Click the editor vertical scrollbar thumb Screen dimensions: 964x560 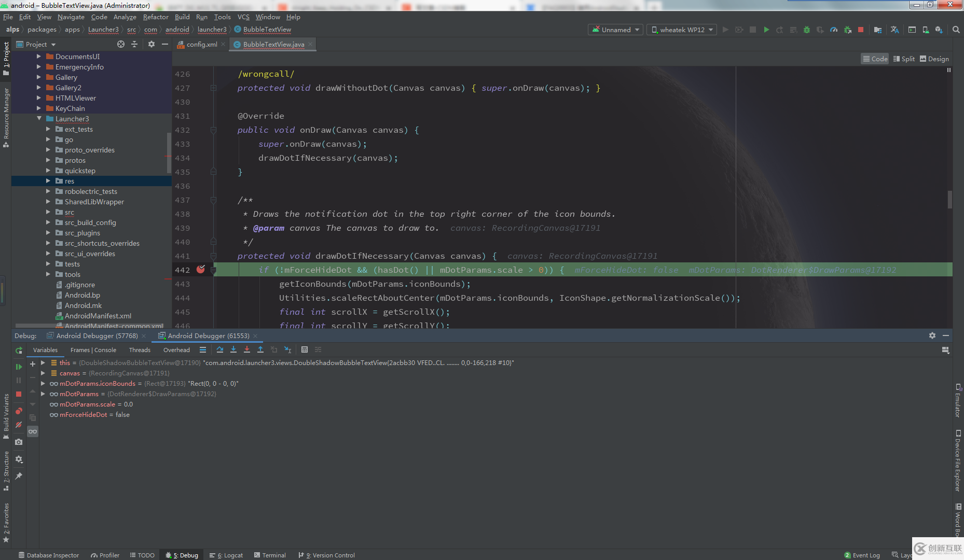(x=949, y=200)
